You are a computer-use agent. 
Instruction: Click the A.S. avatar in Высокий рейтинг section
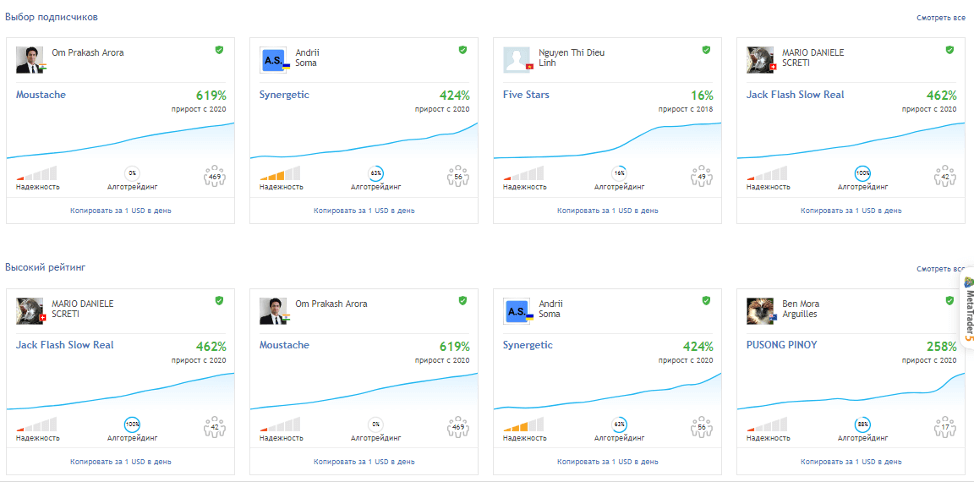517,311
